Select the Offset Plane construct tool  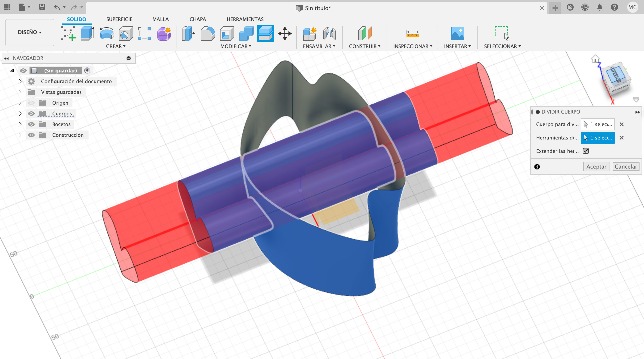click(365, 34)
